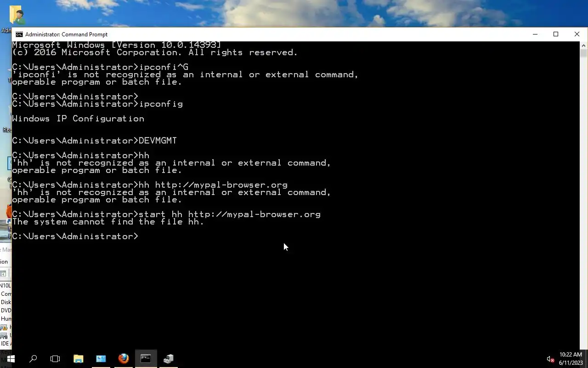The width and height of the screenshot is (588, 368).
Task: Select the Command Prompt taskbar button
Action: (x=146, y=359)
